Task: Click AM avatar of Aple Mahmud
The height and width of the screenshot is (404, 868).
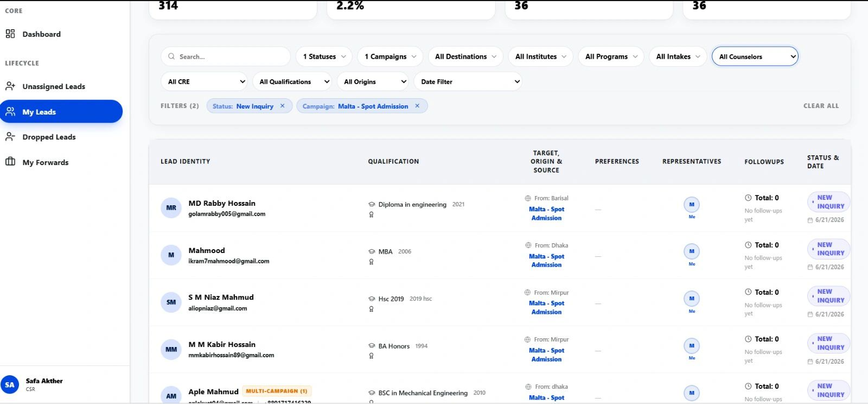Action: click(x=171, y=396)
